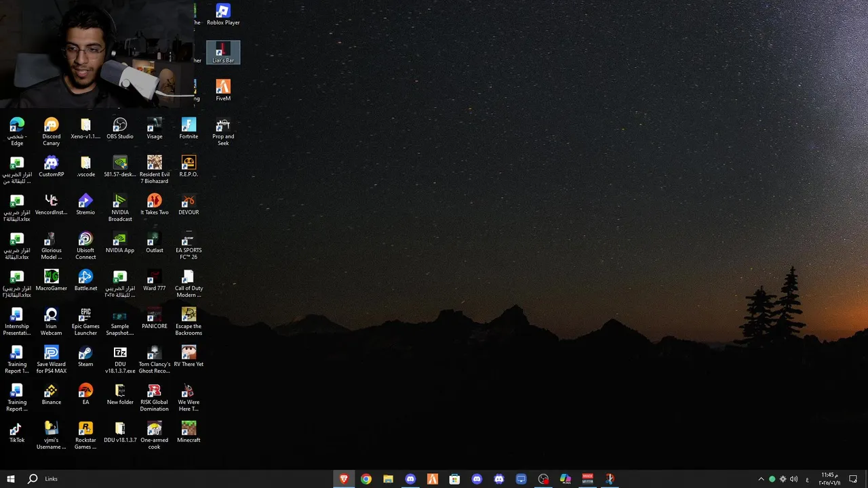Launch Resident Evil 7 Biohazard
Image resolution: width=868 pixels, height=488 pixels.
[x=155, y=169]
